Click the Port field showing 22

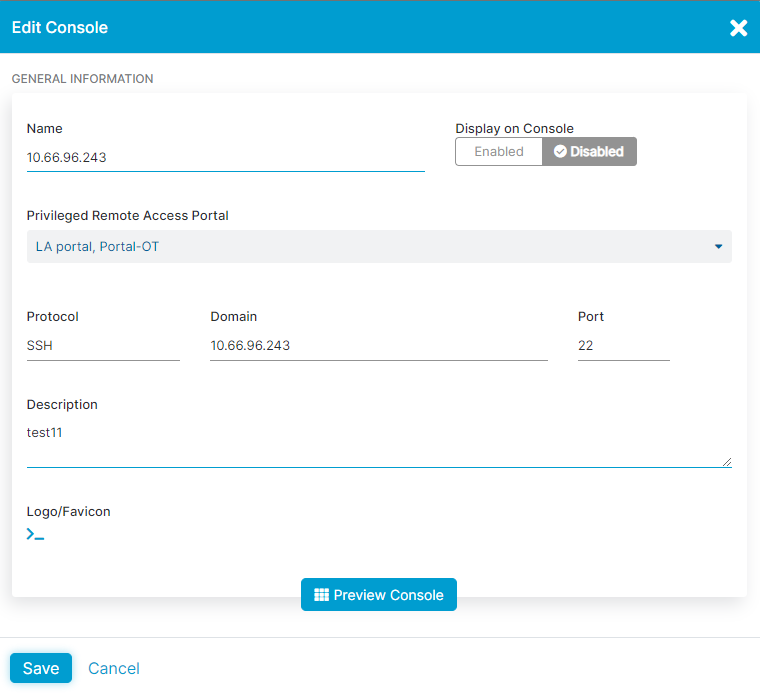[x=623, y=346]
